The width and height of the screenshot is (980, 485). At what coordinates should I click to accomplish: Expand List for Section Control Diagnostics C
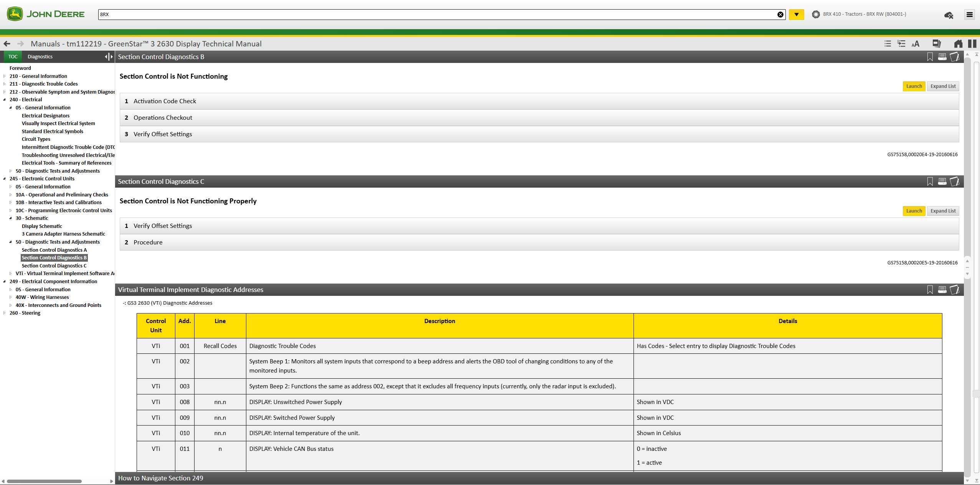click(943, 211)
